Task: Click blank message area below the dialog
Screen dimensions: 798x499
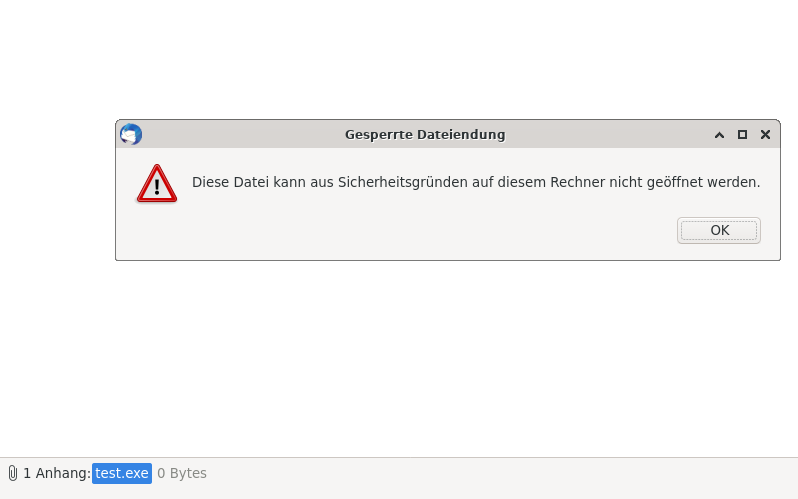Action: (x=399, y=356)
